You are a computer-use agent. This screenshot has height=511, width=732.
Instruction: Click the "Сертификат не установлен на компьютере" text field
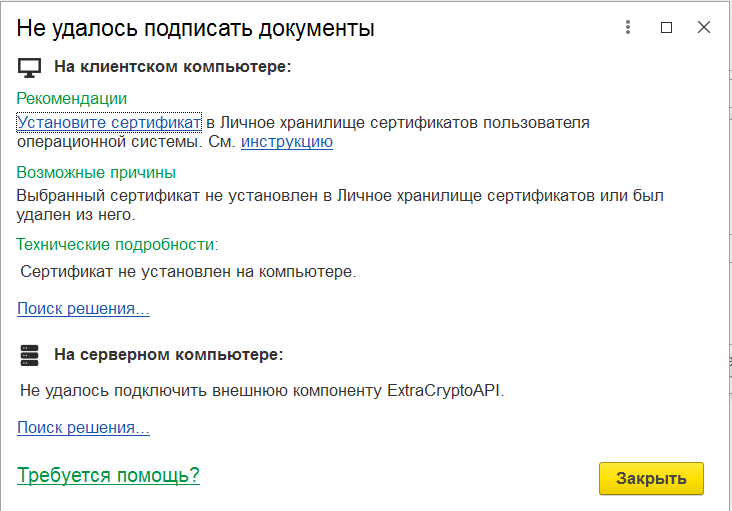coord(188,271)
